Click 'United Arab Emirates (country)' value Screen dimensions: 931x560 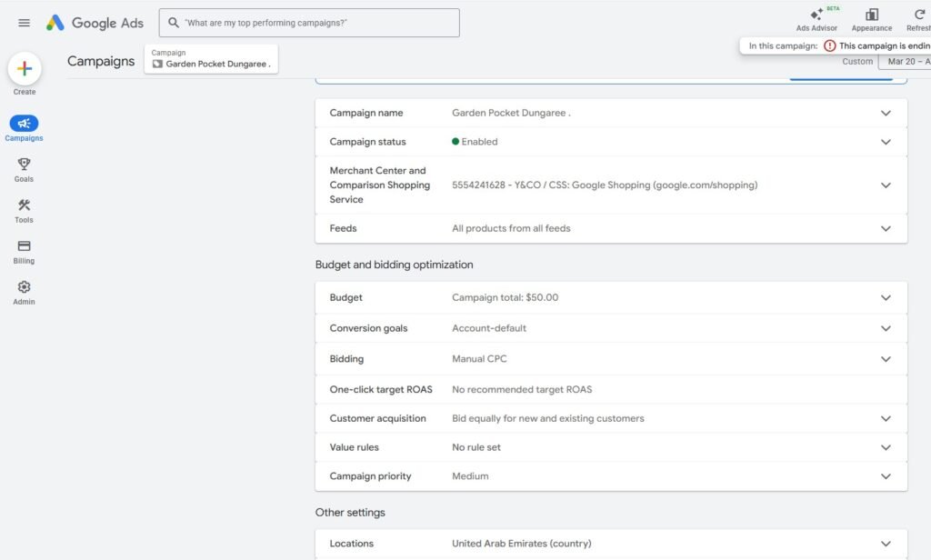click(521, 544)
